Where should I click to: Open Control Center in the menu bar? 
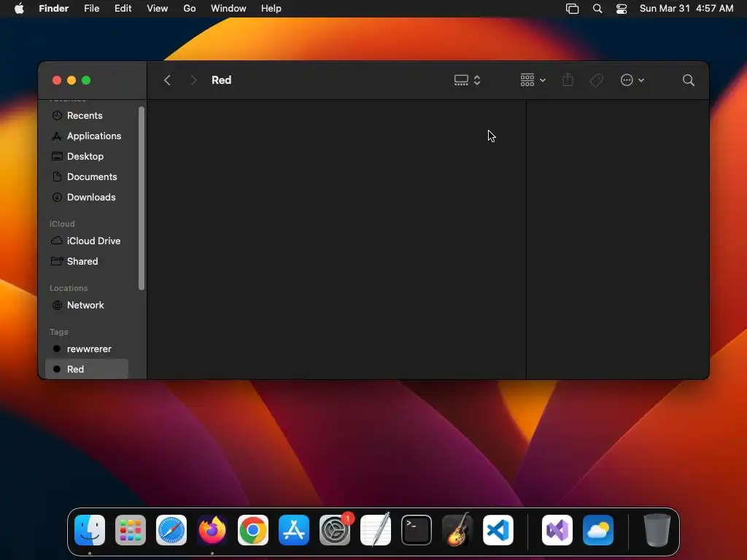tap(622, 9)
